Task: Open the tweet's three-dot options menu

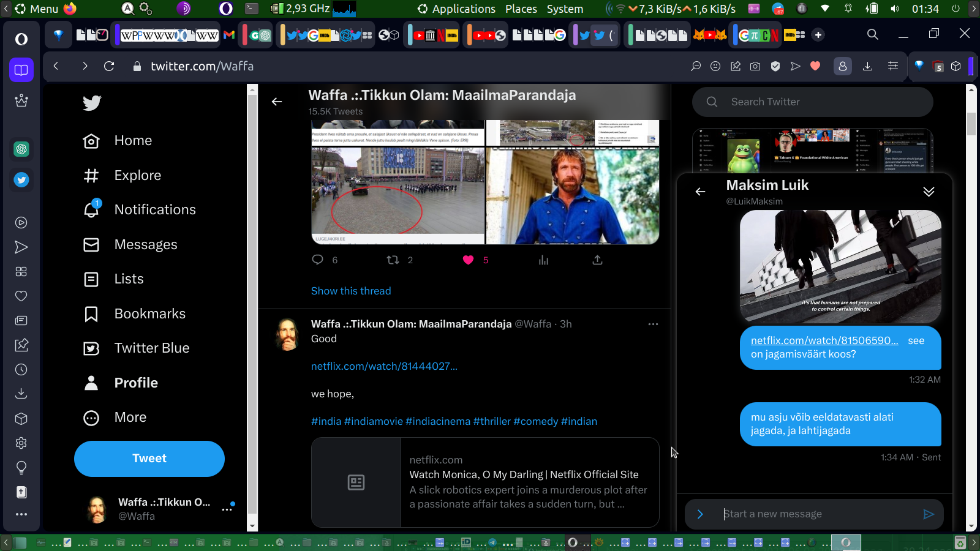Action: click(x=653, y=324)
